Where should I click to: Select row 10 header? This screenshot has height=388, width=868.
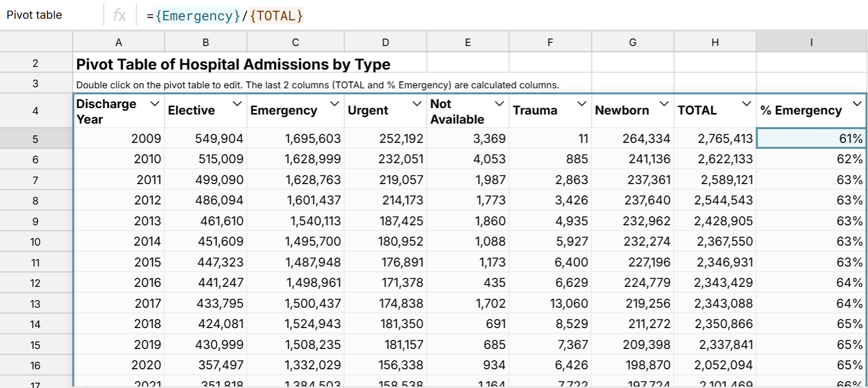[x=35, y=242]
